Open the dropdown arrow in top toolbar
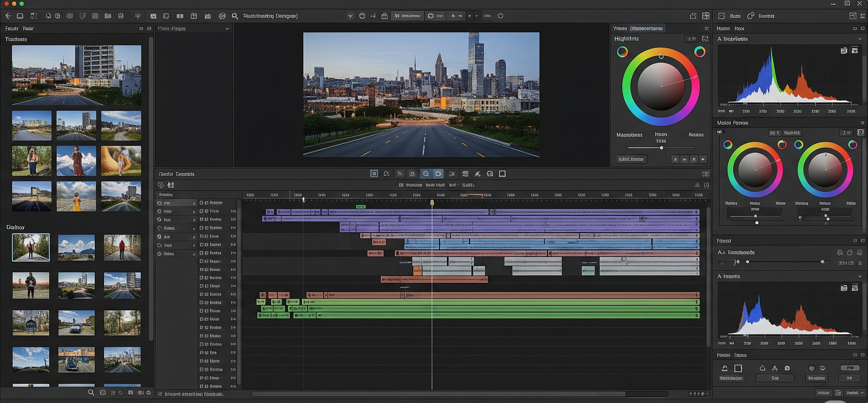 [x=350, y=16]
